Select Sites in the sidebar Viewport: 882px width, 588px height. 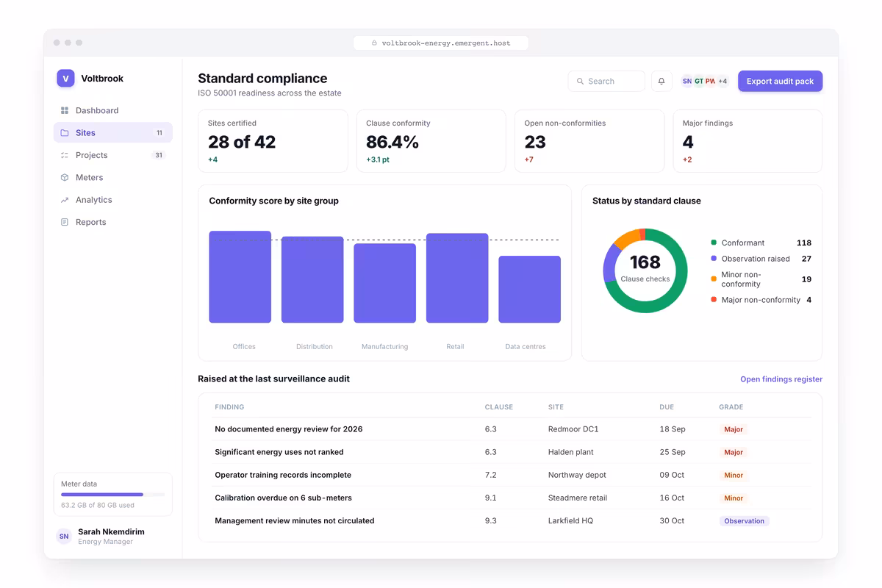pyautogui.click(x=113, y=133)
